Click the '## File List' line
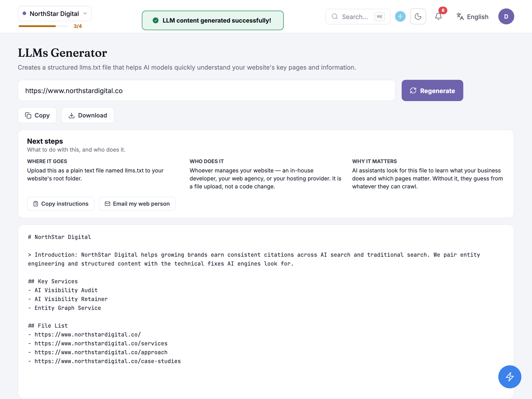This screenshot has width=532, height=399. (48, 326)
